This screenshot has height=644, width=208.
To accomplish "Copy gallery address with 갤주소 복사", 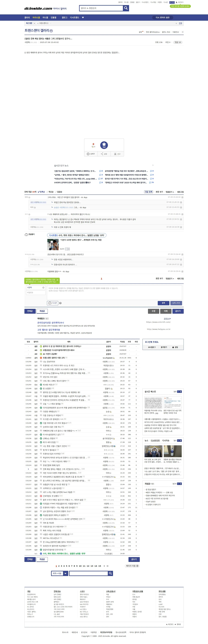I will [x=166, y=32].
